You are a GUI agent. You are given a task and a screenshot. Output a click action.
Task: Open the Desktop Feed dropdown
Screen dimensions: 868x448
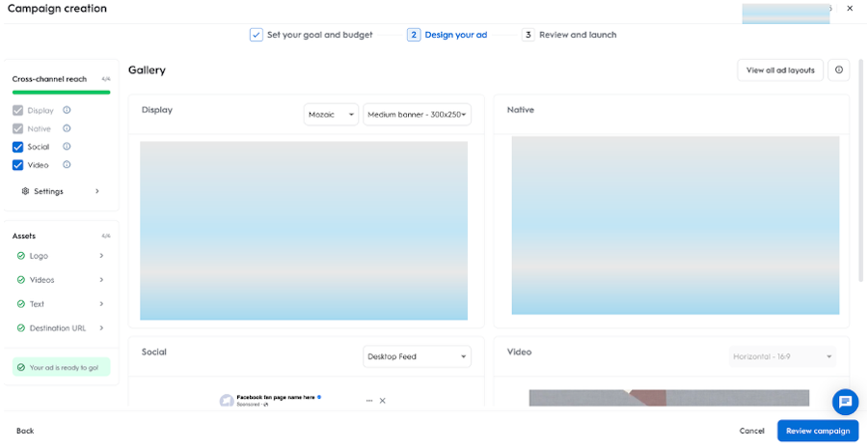[x=417, y=356]
